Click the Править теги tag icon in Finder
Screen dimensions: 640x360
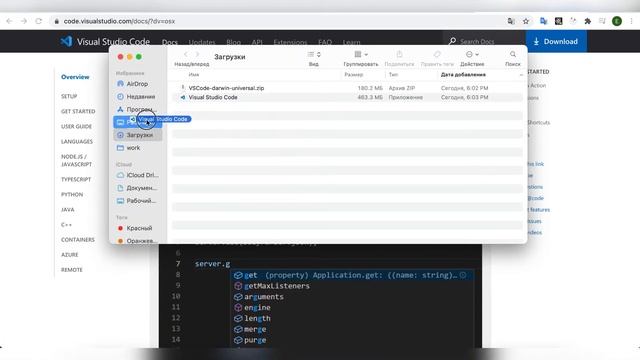[x=437, y=54]
